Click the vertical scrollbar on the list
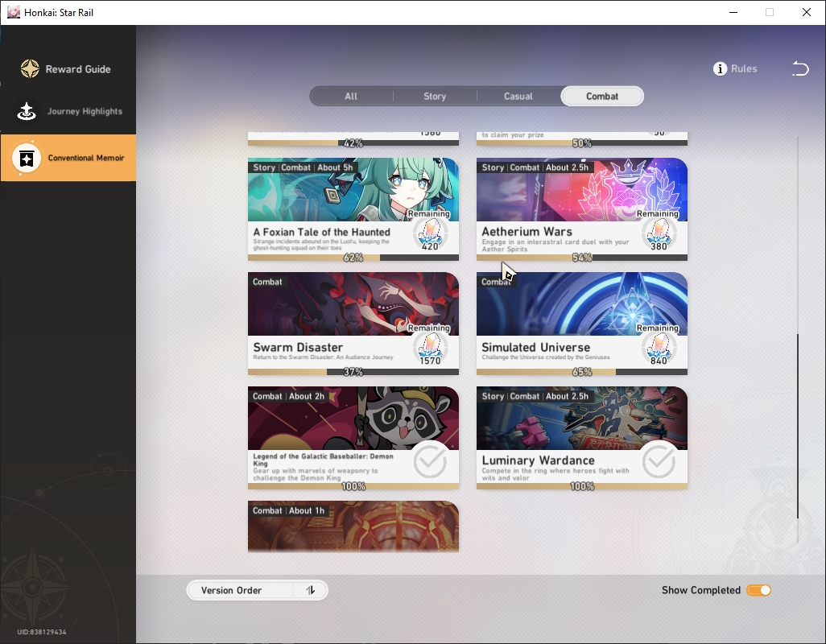Viewport: 826px width, 644px height. tap(798, 426)
